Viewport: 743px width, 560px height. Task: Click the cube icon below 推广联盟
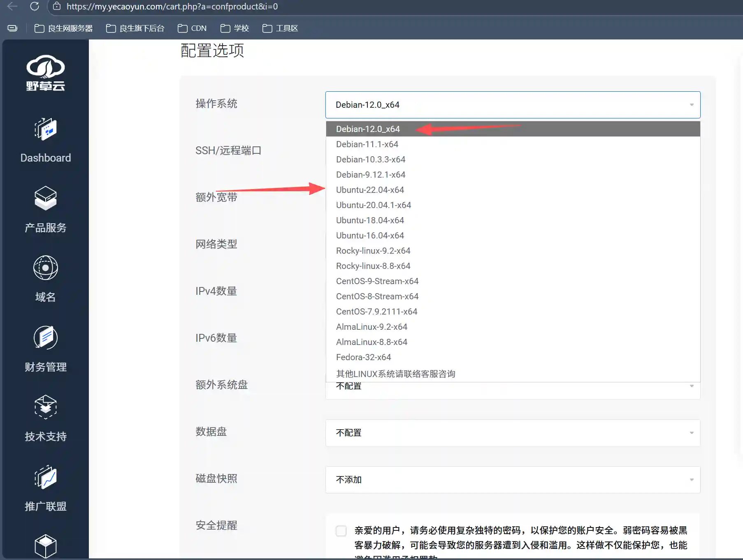coord(46,546)
